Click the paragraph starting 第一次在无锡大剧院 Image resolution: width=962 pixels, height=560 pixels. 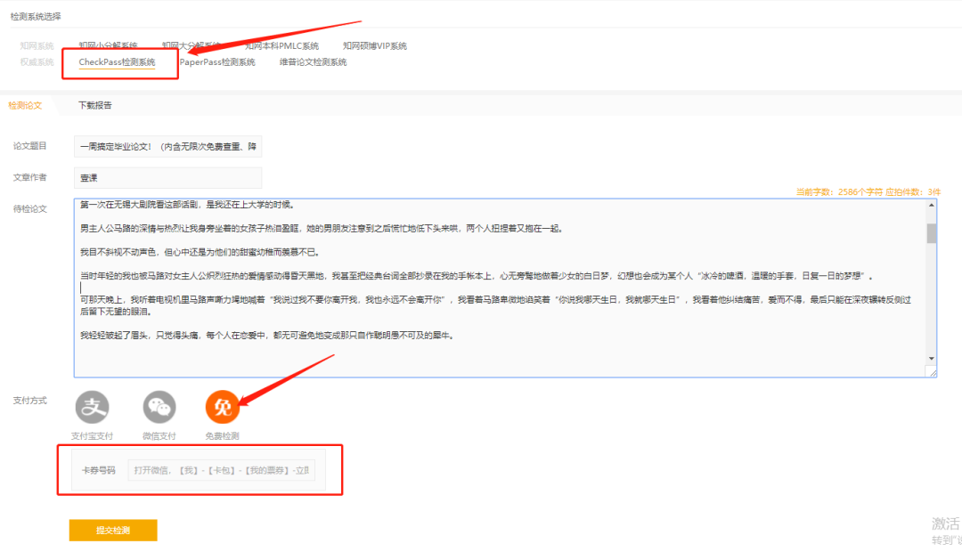[188, 205]
